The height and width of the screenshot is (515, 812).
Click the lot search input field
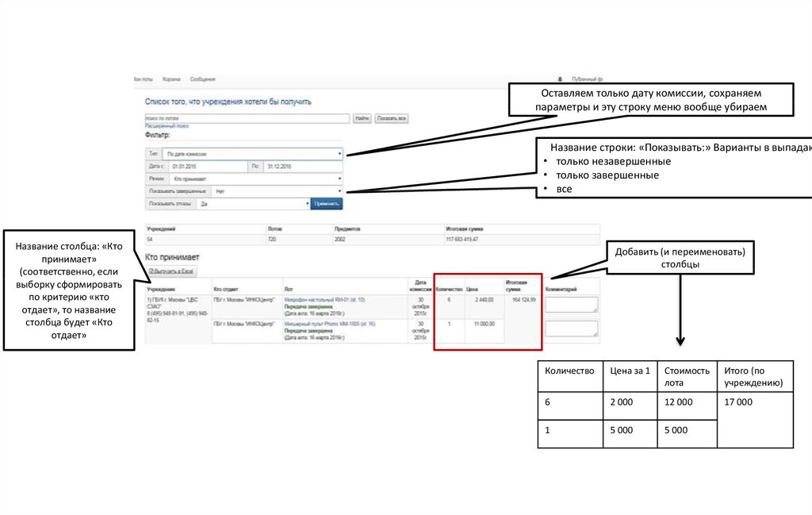247,118
